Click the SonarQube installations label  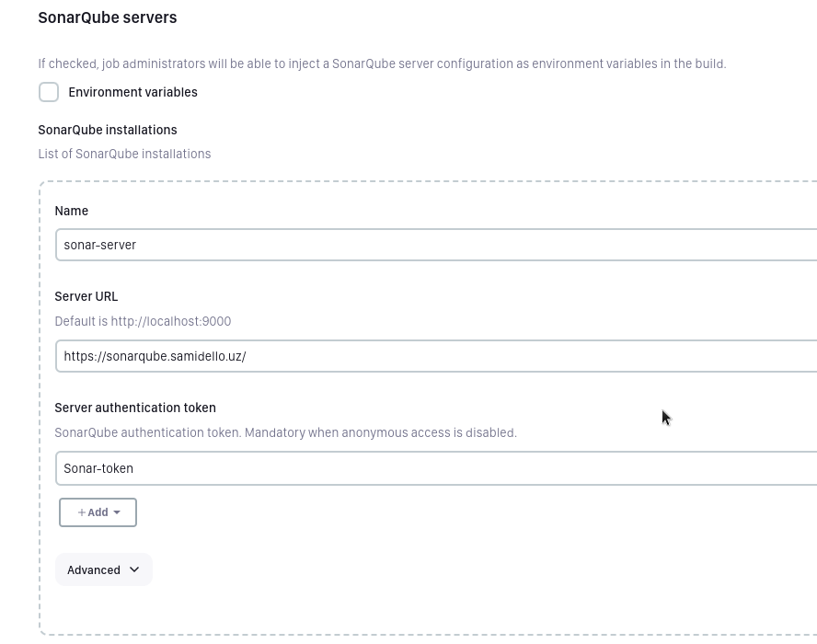pyautogui.click(x=108, y=130)
